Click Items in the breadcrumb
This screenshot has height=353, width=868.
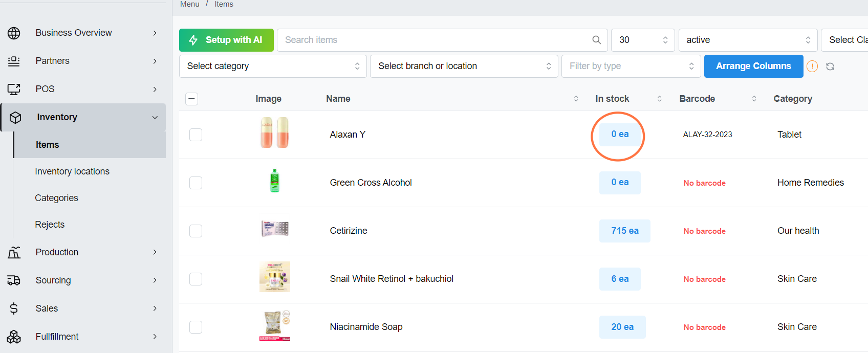tap(224, 4)
